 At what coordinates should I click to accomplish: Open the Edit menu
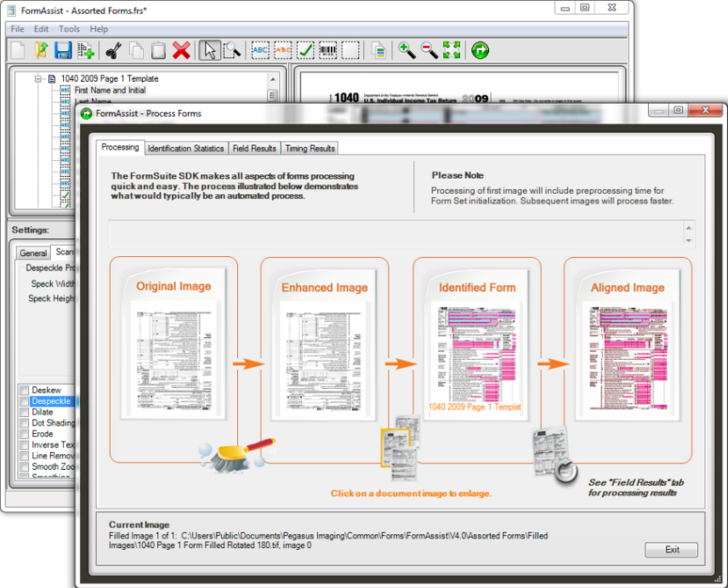tap(41, 29)
